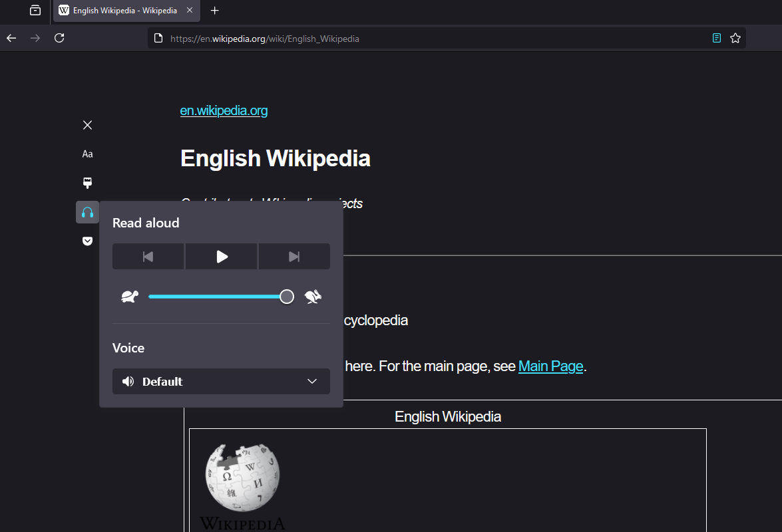Screen dimensions: 782x532
Task: Open the Aa text and layout settings
Action: (87, 154)
